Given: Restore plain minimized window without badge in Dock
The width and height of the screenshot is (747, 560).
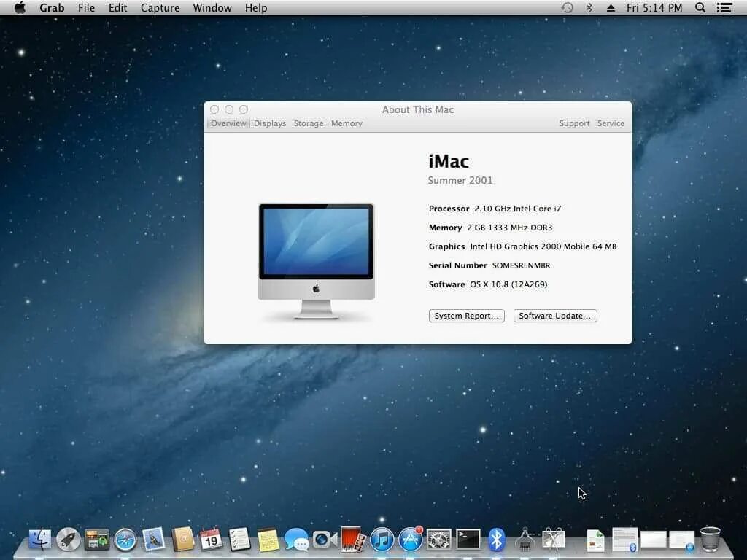Looking at the screenshot, I should coord(653,541).
